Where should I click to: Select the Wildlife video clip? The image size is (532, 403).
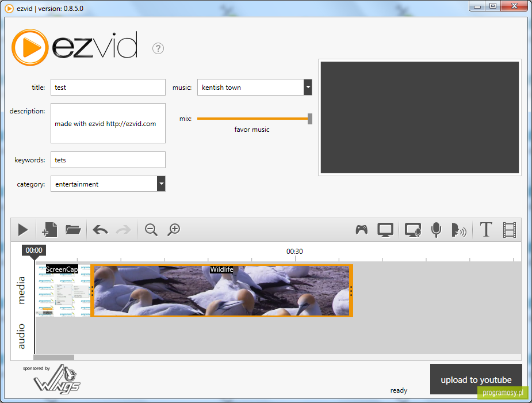pos(221,291)
